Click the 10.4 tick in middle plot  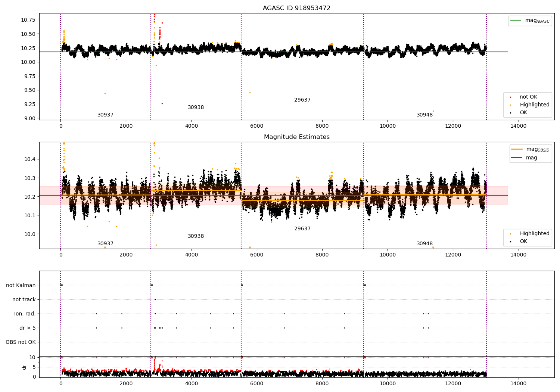pos(30,159)
